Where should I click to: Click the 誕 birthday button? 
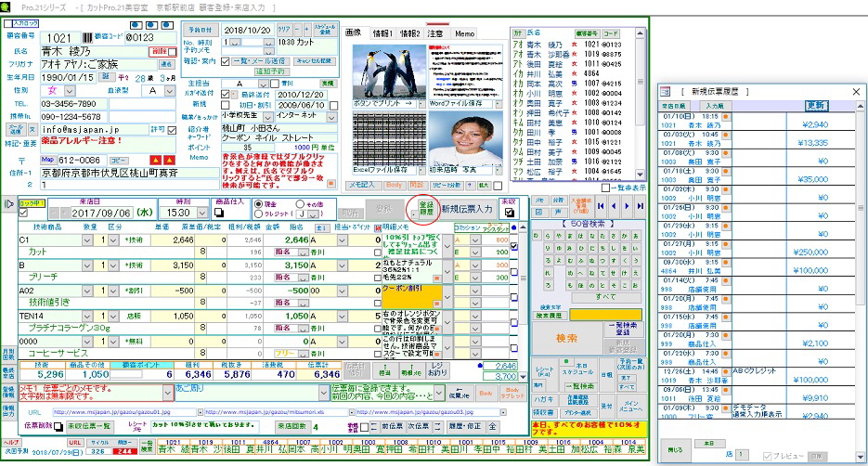[106, 77]
